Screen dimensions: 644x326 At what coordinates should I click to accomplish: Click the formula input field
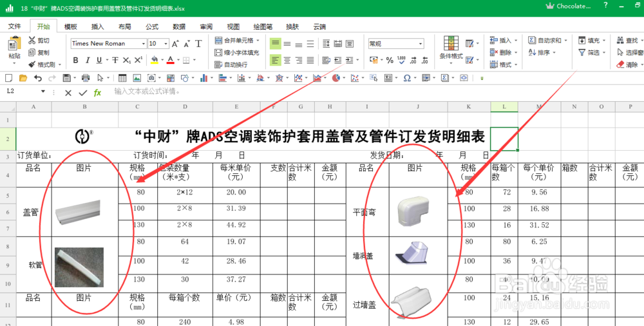pos(376,91)
